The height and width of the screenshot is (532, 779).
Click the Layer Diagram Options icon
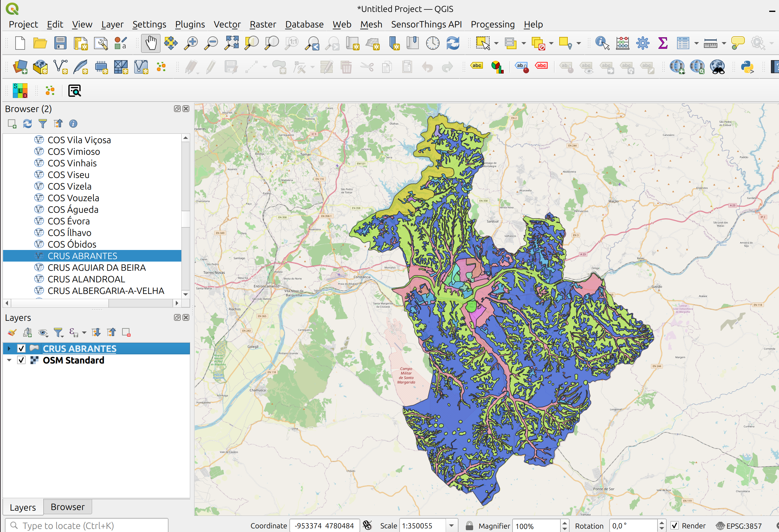(498, 67)
